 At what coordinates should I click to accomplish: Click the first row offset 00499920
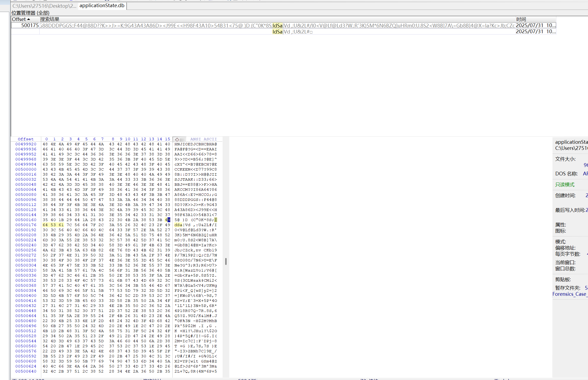26,144
